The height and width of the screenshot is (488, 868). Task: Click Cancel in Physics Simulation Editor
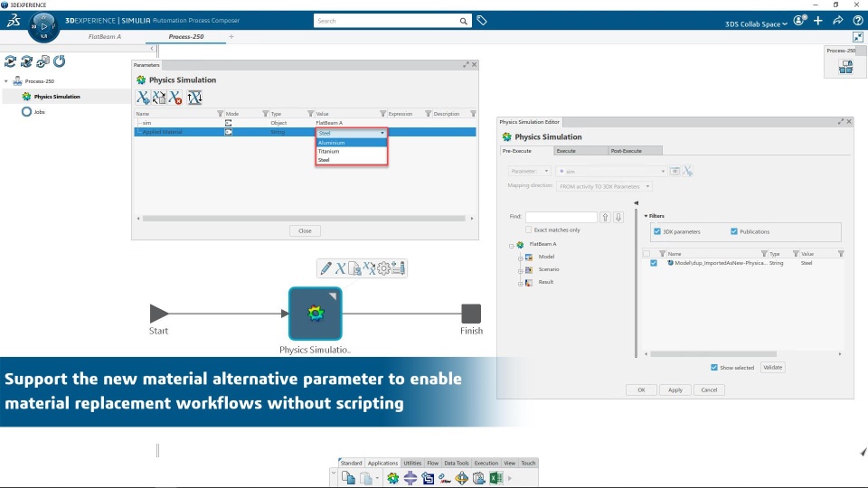709,389
